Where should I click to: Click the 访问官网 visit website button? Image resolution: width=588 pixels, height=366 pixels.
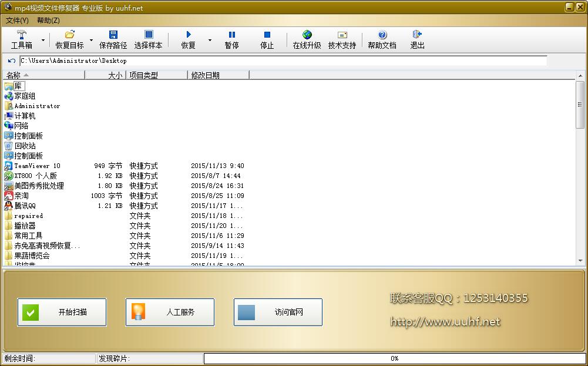click(x=278, y=312)
